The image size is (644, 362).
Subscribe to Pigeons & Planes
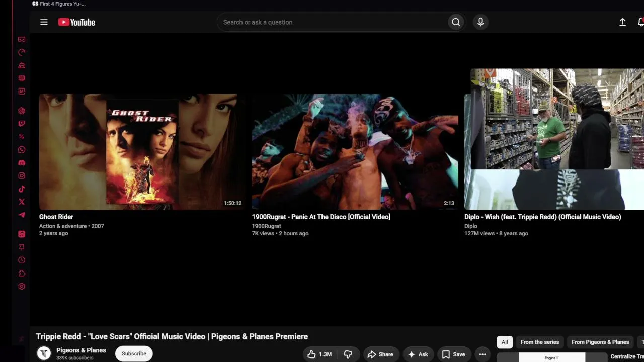(134, 353)
